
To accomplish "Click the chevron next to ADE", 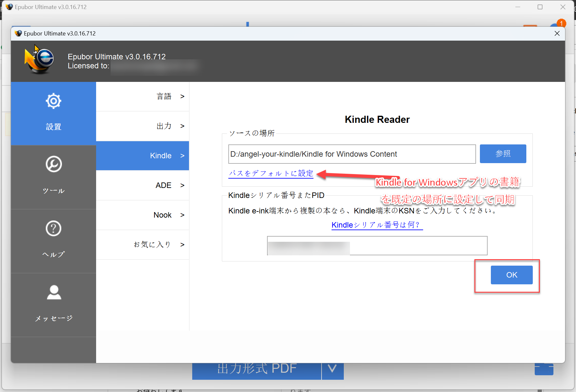I will [x=182, y=185].
